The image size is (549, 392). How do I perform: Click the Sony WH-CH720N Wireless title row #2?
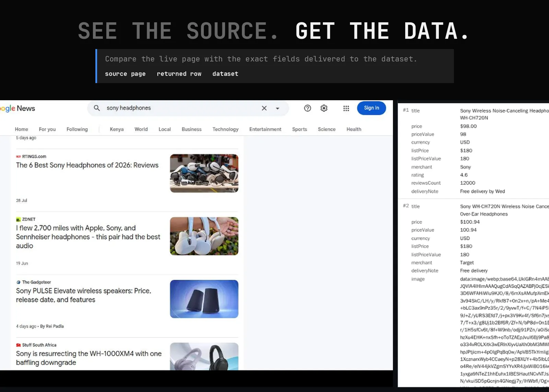(504, 210)
